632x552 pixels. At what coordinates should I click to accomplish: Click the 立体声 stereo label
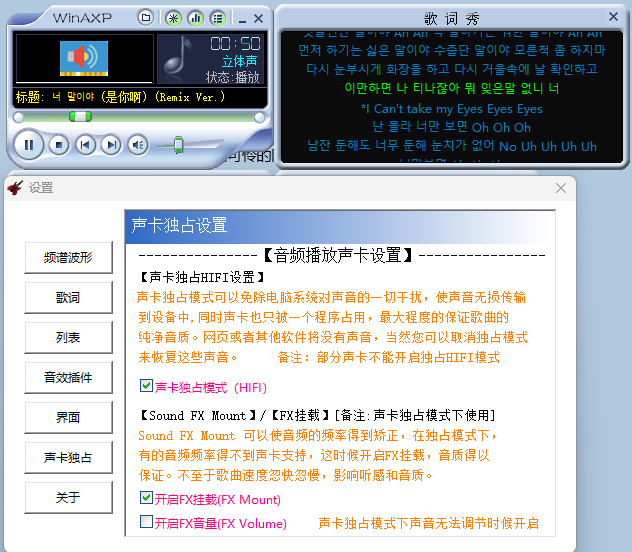tap(239, 62)
